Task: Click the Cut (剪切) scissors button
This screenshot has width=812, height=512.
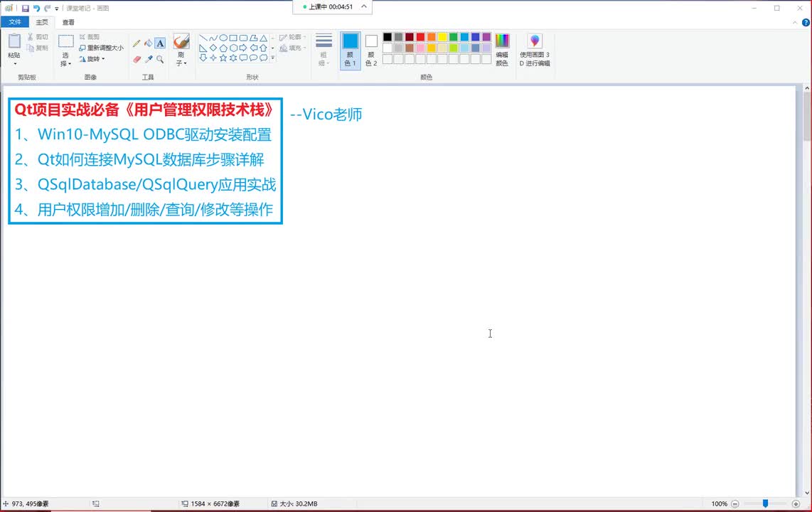Action: (x=38, y=37)
